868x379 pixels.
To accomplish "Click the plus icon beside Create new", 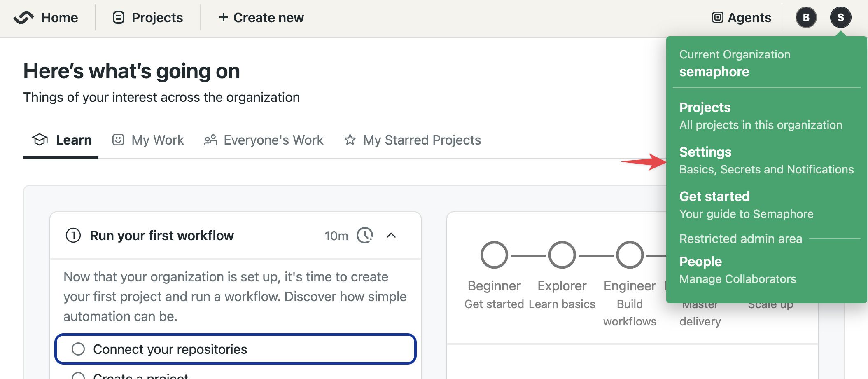I will pos(223,17).
